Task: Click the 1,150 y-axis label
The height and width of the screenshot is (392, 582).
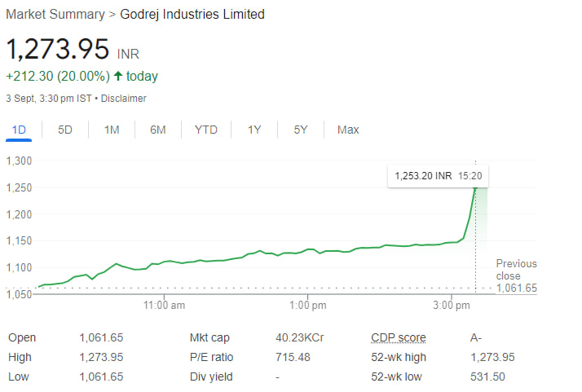Action: 19,241
